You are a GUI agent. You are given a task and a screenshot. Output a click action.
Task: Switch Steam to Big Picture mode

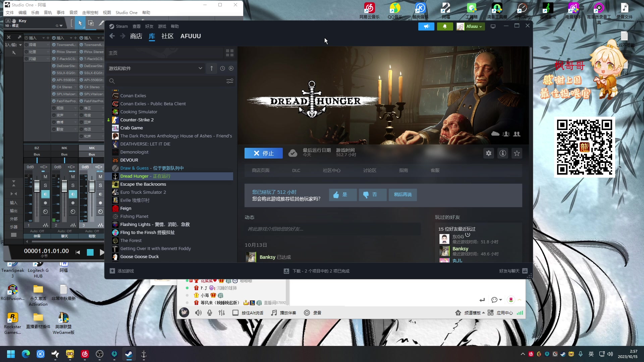coord(493,26)
